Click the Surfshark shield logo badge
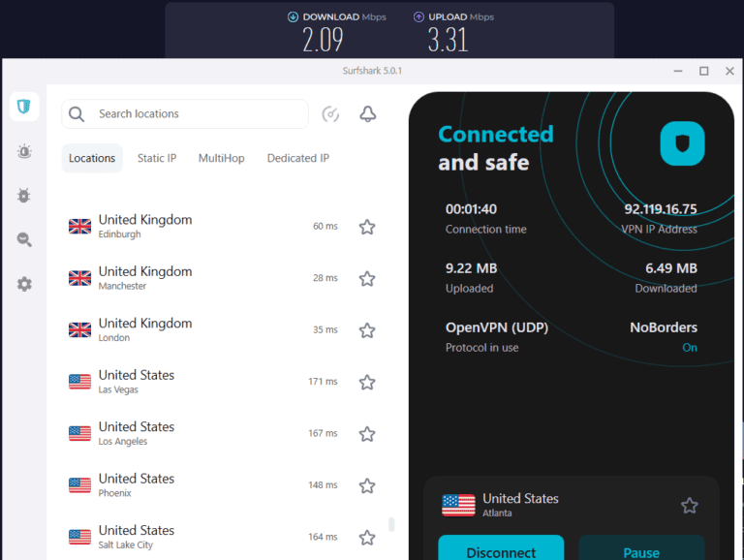Viewport: 744px width, 560px height. (682, 143)
